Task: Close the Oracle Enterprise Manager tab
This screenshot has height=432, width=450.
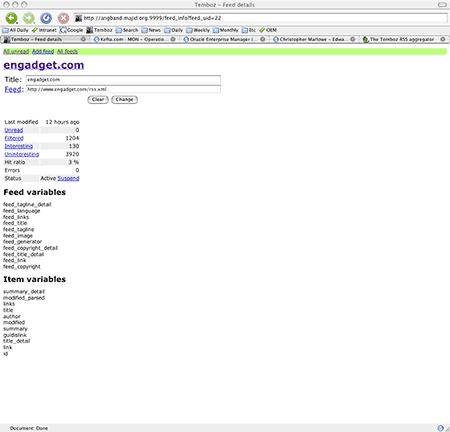Action: coord(263,39)
